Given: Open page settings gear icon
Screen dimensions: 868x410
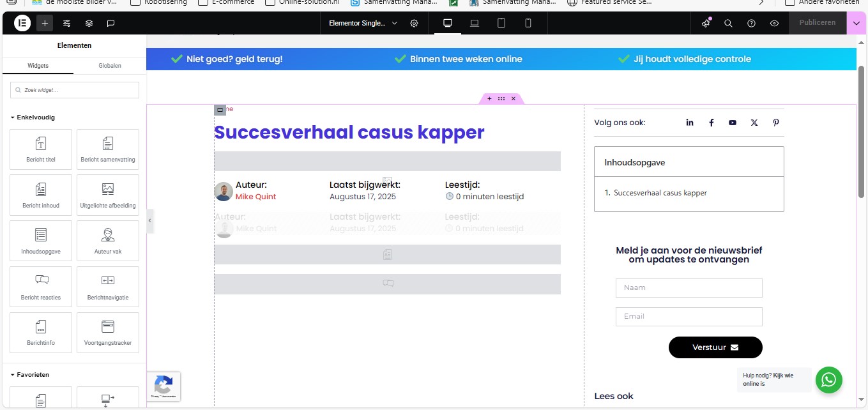Looking at the screenshot, I should 414,23.
